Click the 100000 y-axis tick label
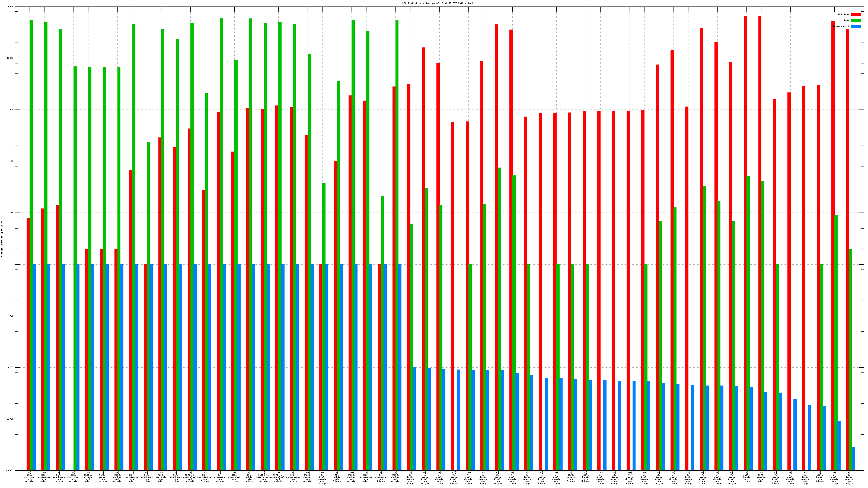 click(10, 7)
